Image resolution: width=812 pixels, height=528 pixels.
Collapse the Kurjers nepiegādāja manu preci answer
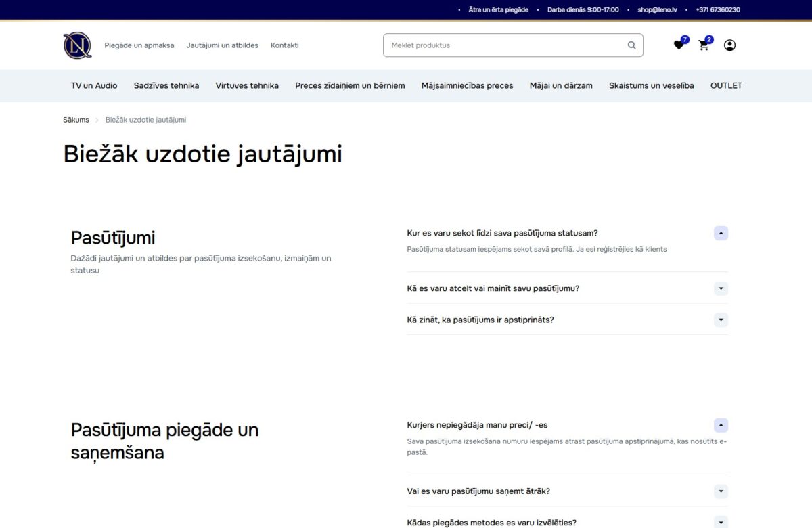[x=720, y=425]
